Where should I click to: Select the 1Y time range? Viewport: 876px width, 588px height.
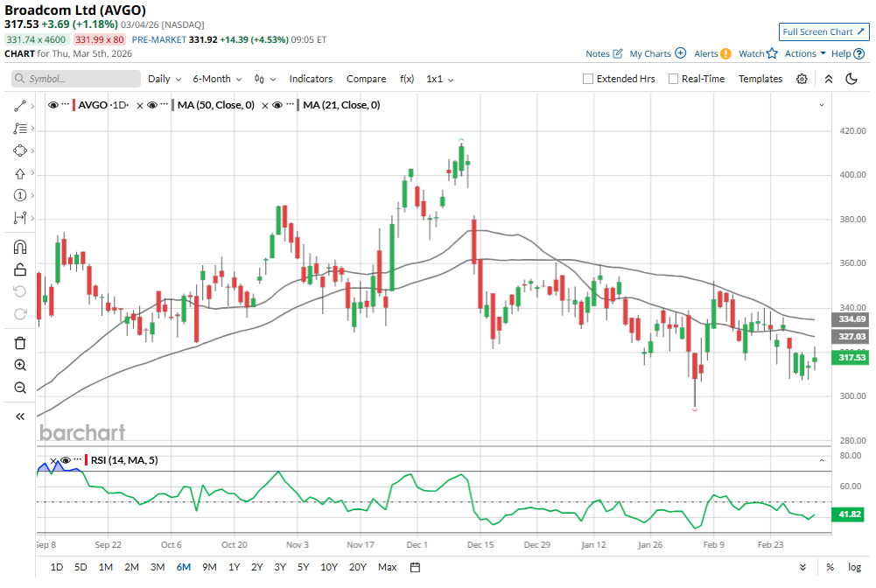234,567
